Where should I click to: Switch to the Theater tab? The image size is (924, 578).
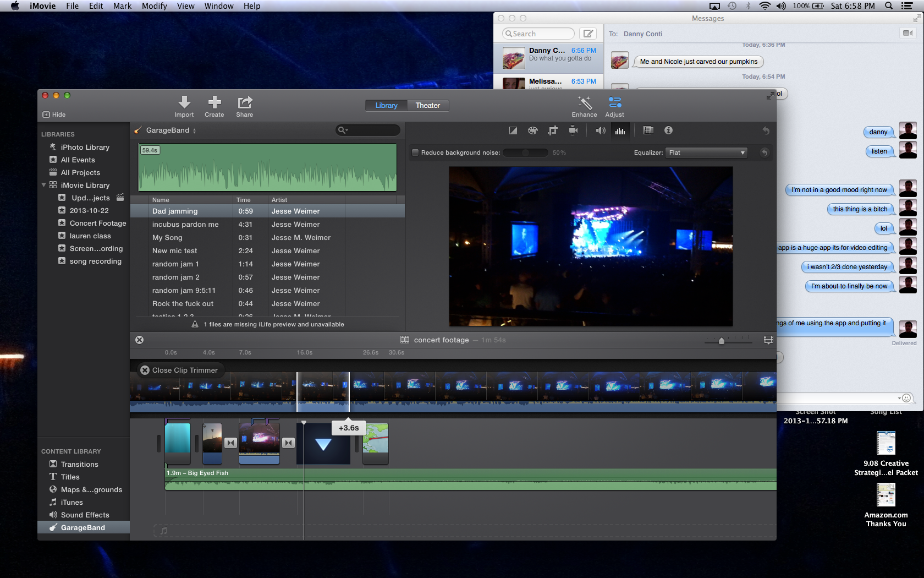click(x=428, y=106)
